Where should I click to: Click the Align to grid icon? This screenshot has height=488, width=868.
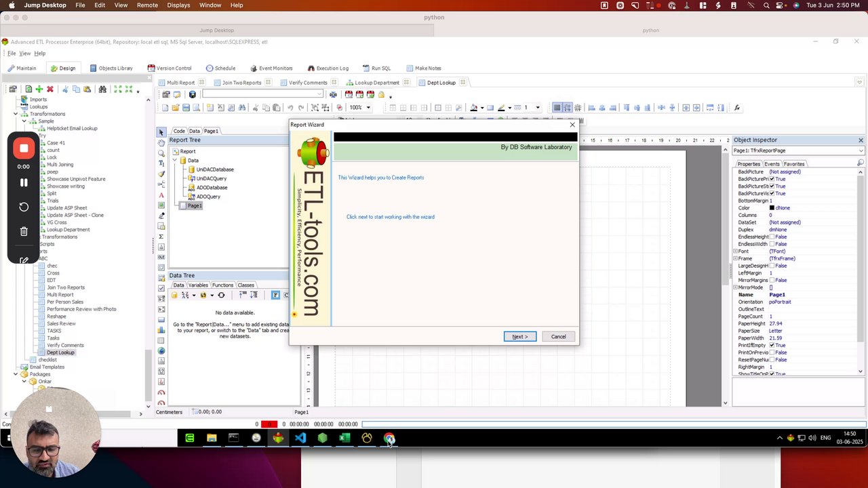pyautogui.click(x=568, y=108)
